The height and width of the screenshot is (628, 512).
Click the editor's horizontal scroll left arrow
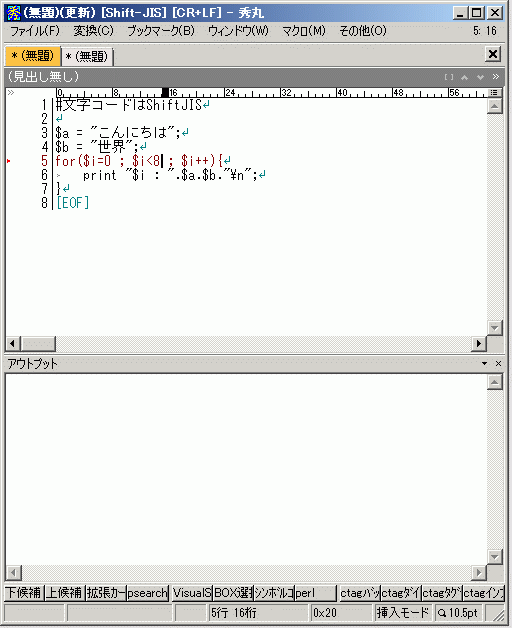(x=13, y=343)
